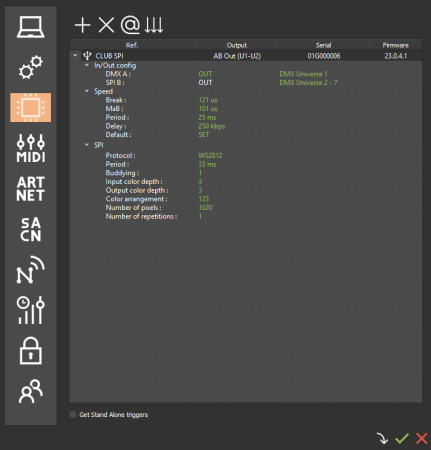The width and height of the screenshot is (431, 450).
Task: Open the clock and faders scheduling icon
Action: 31,310
